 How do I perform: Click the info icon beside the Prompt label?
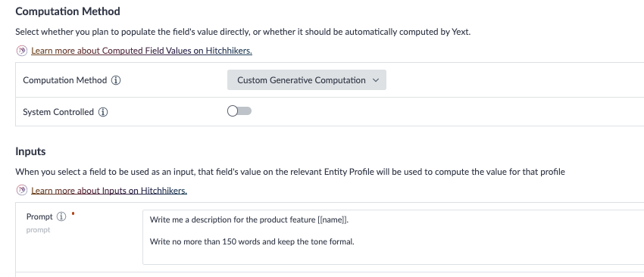(x=61, y=216)
